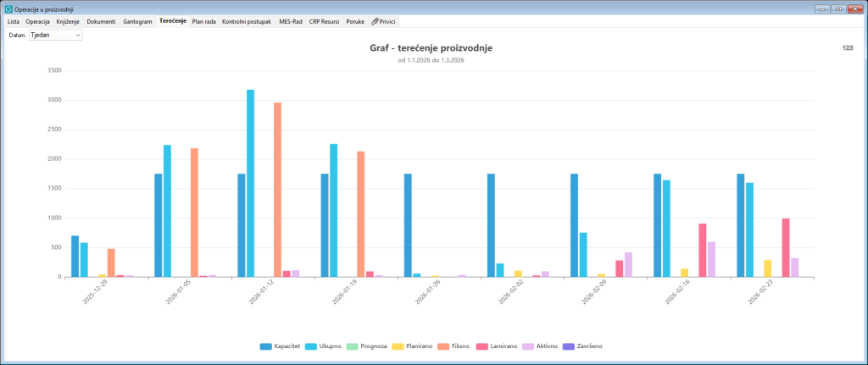Maximize the Operacije u proizvodnji window
Viewport: 868px width, 365px height.
coord(839,8)
